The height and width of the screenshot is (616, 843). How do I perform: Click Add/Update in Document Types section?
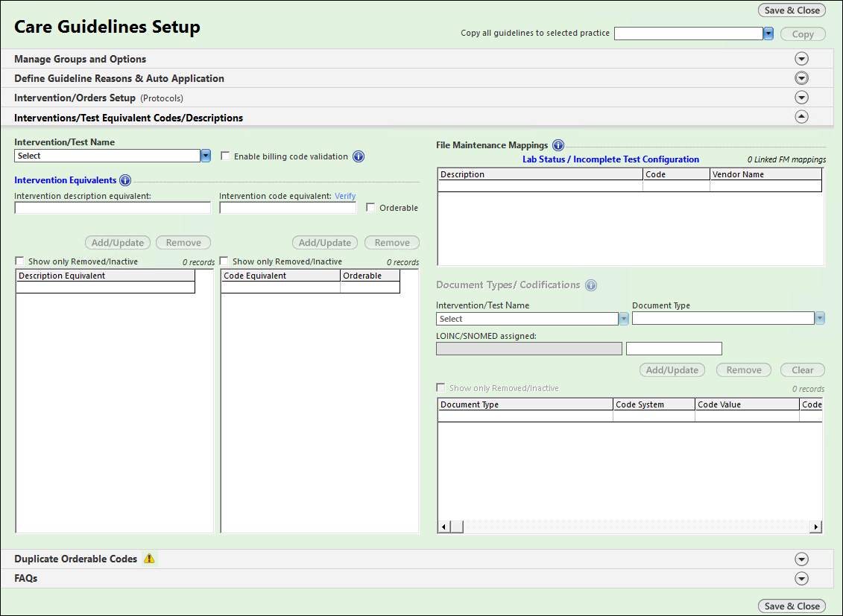click(672, 369)
